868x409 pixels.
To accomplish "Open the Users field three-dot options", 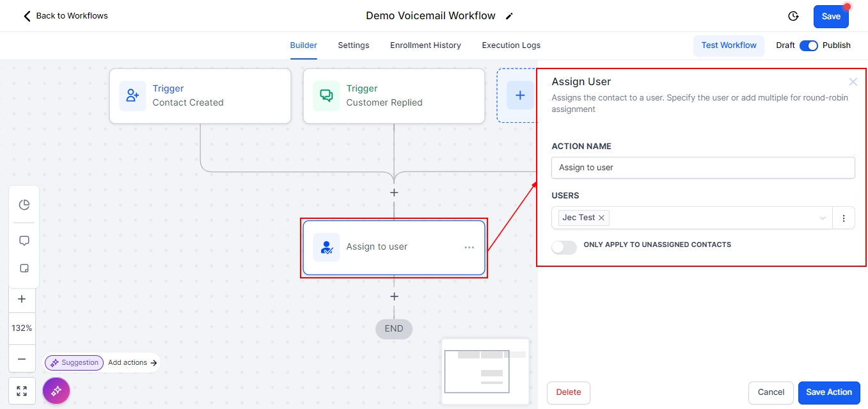I will pos(844,218).
